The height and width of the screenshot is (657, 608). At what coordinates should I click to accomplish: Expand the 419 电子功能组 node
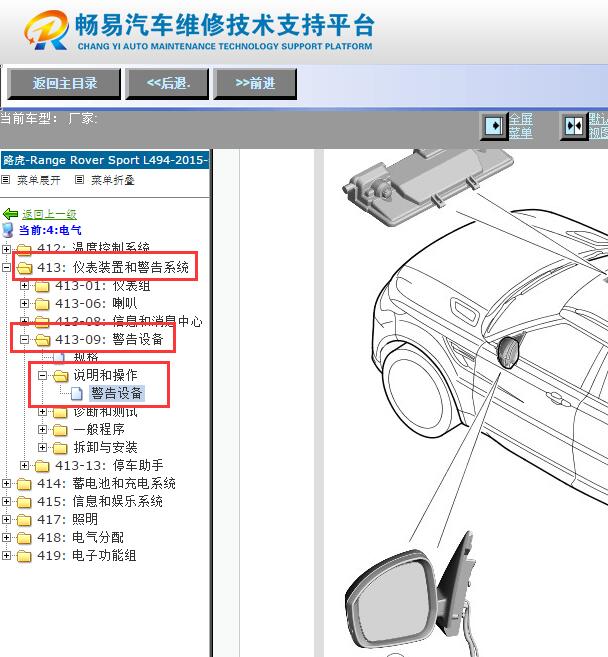[6, 556]
